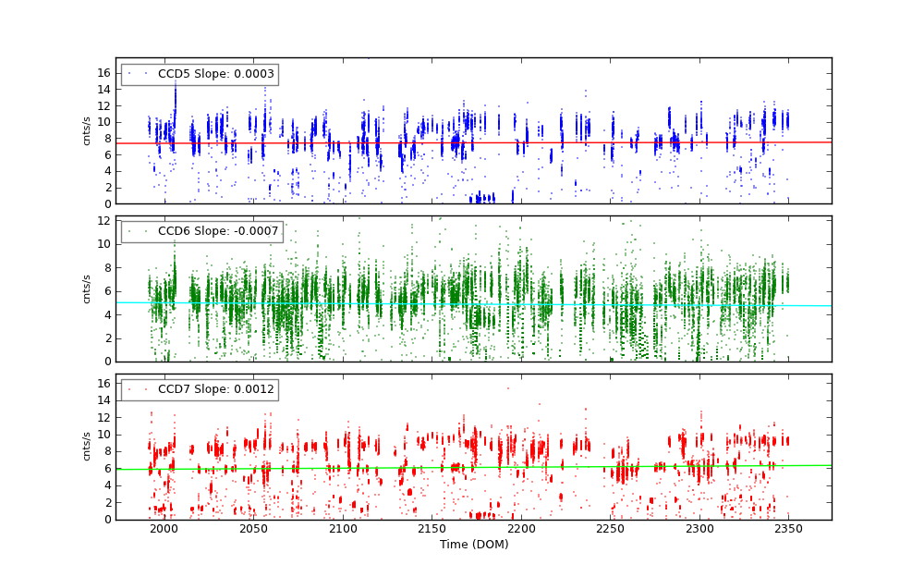
Task: Click the CCD7 Slope: 0.0012 legend
Action: [200, 389]
